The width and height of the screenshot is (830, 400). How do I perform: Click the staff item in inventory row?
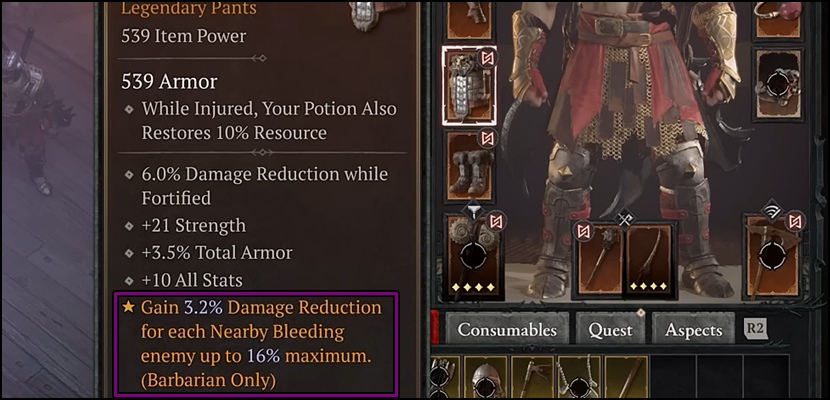coord(626,377)
